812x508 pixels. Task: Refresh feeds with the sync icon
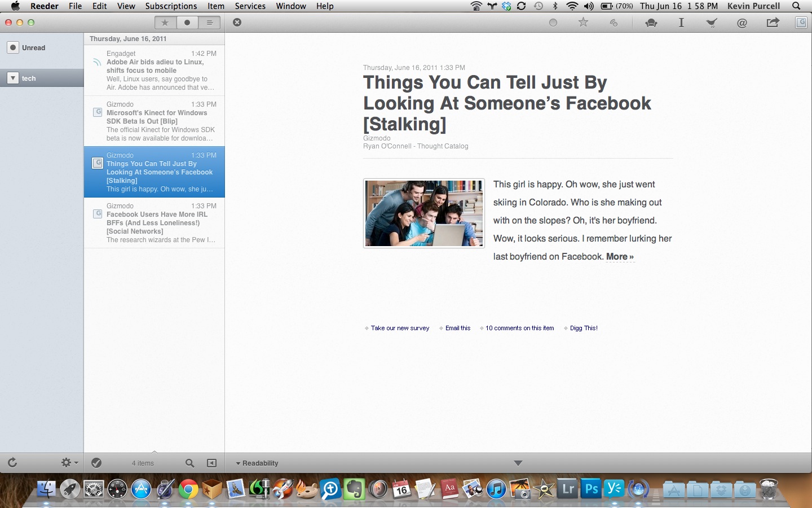pyautogui.click(x=12, y=463)
